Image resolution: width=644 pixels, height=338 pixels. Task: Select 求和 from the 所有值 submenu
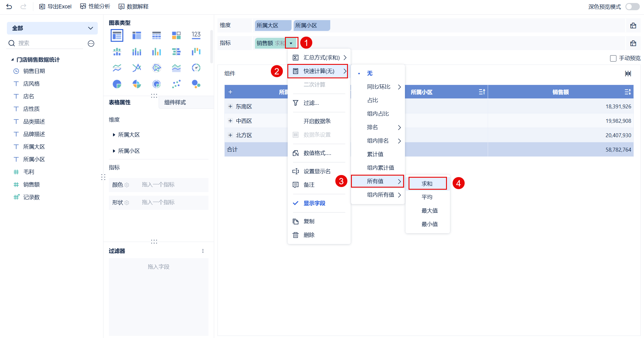pyautogui.click(x=427, y=183)
